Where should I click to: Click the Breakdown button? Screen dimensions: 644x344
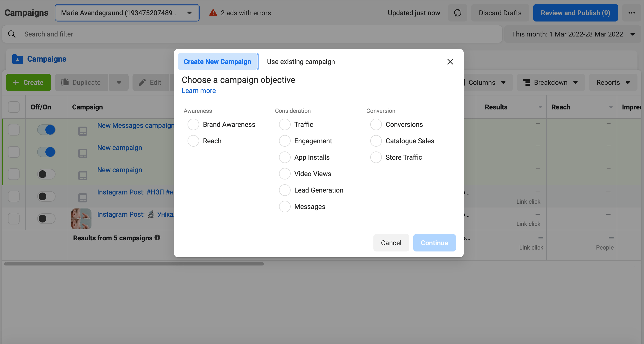click(551, 82)
